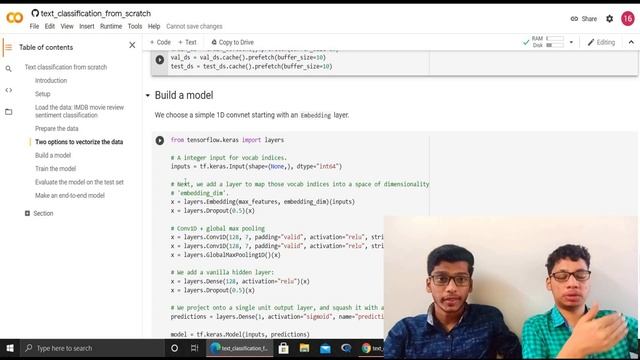Open the Insert menu
The width and height of the screenshot is (640, 360).
(x=87, y=26)
